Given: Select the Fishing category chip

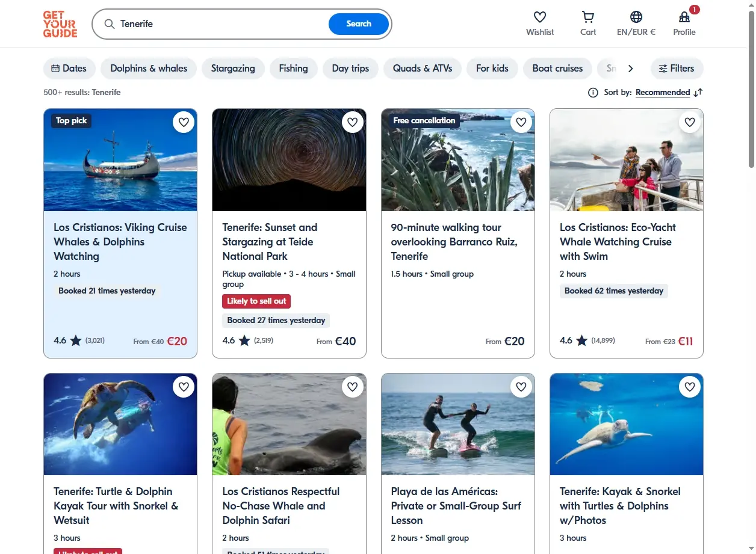Looking at the screenshot, I should (x=293, y=69).
